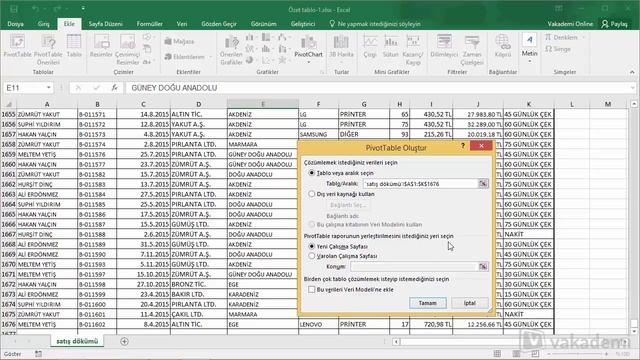The width and height of the screenshot is (640, 360).
Task: Click the insert function fx icon
Action: pyautogui.click(x=115, y=88)
